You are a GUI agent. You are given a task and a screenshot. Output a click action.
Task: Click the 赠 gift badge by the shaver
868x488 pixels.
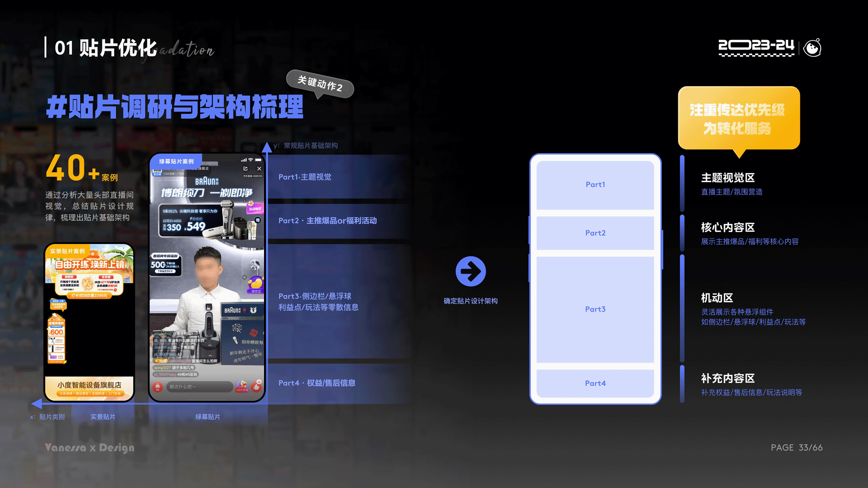point(258,220)
